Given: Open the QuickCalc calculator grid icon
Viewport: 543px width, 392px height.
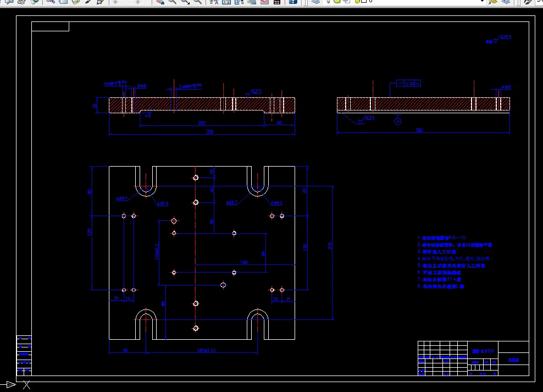Looking at the screenshot, I should pos(277,2).
